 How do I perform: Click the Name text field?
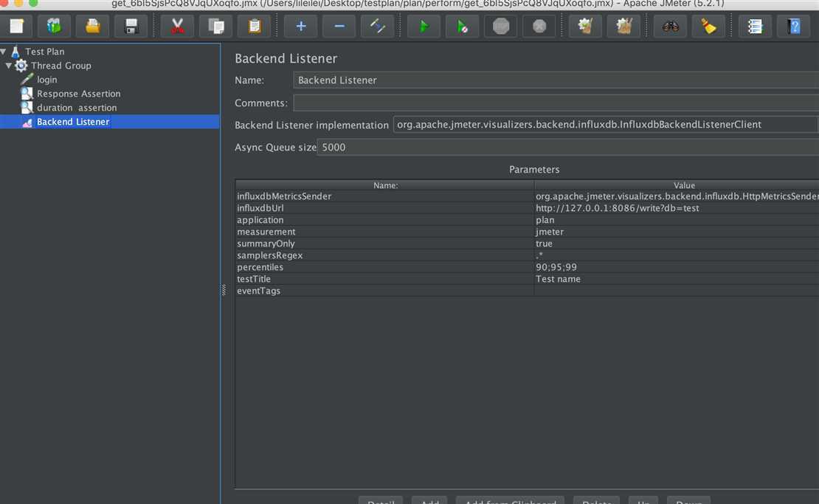click(553, 80)
